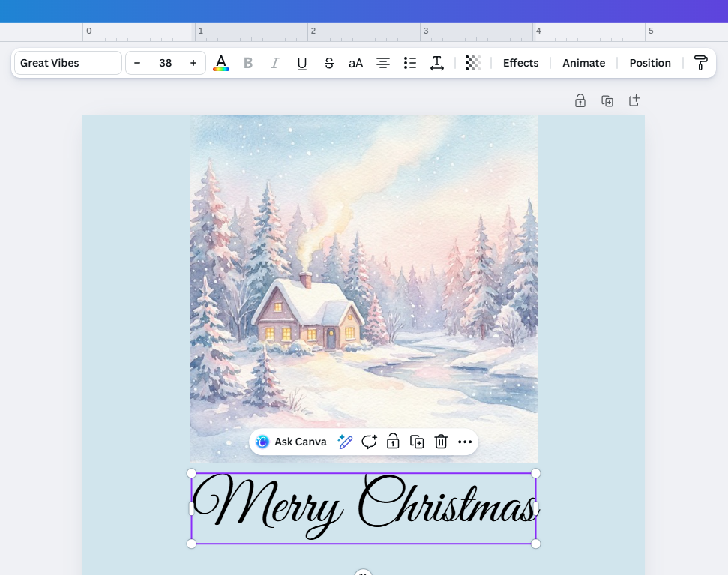The width and height of the screenshot is (728, 575).
Task: Switch to the Animate options
Action: click(583, 63)
